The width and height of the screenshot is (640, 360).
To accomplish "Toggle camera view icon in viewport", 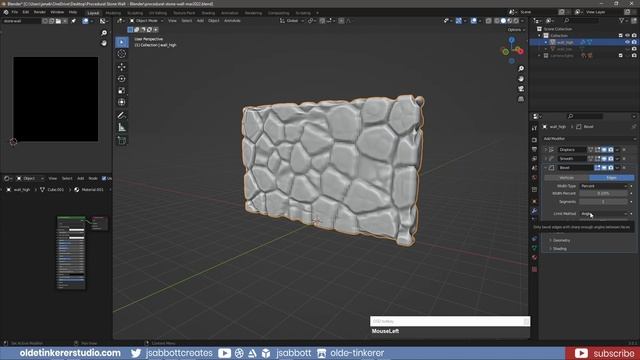I will (521, 89).
